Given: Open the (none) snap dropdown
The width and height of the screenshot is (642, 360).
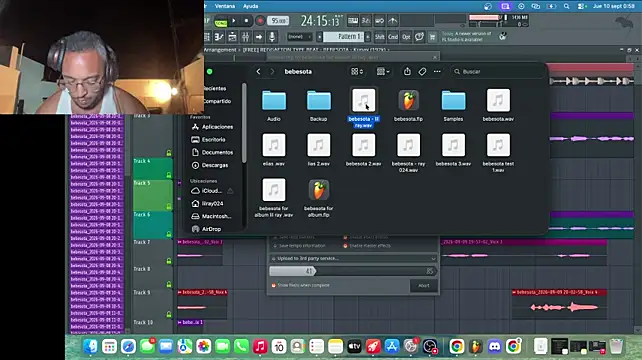Looking at the screenshot, I should point(299,37).
